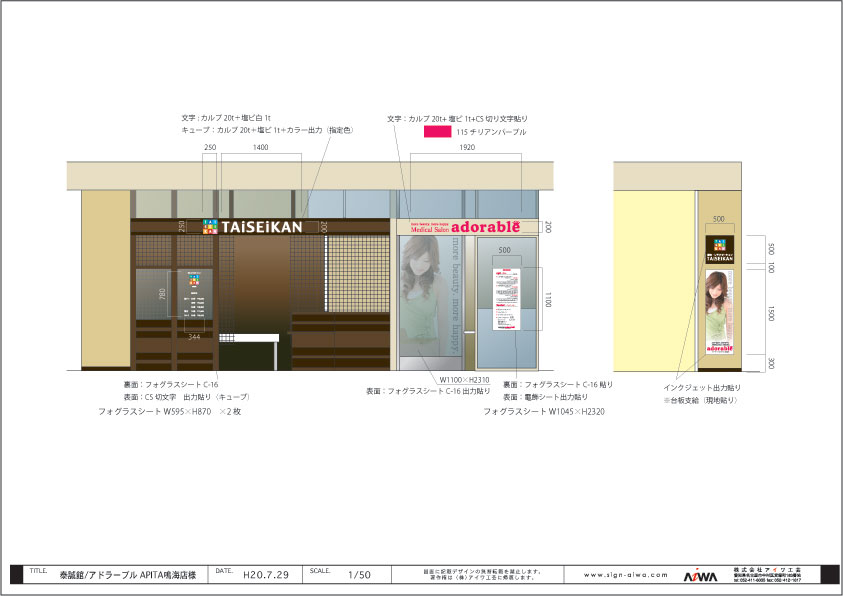Click the 1920 dimension above adorable sign
843x596 pixels.
(x=466, y=147)
